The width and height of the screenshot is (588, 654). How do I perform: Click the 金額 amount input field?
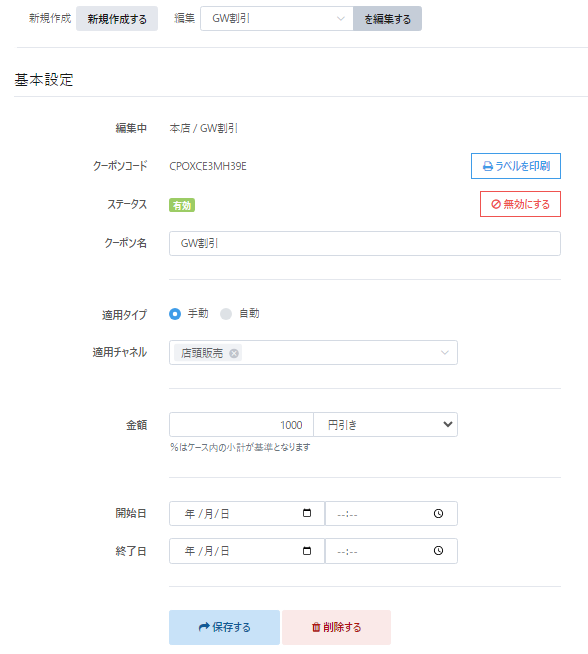click(x=241, y=425)
